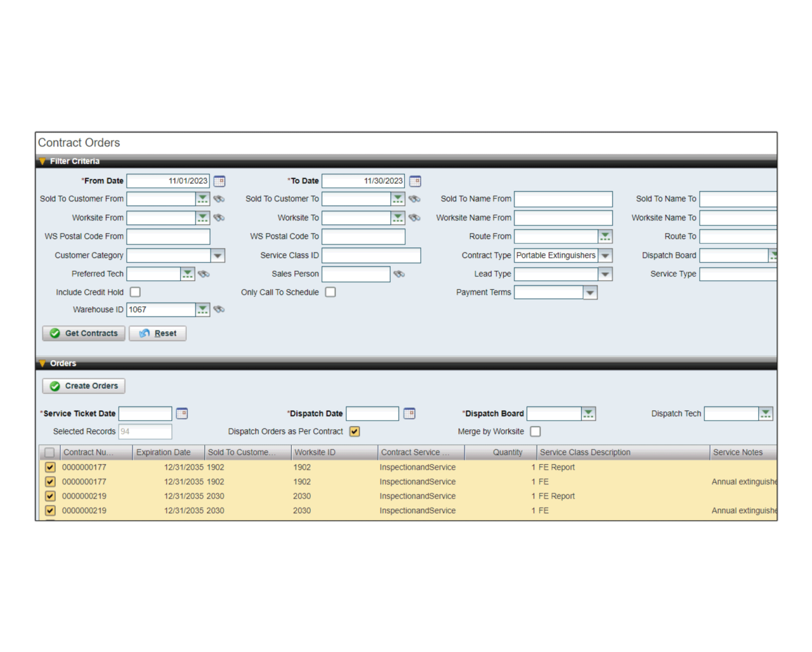Enable the Include Credit Hold checkbox

pos(135,292)
